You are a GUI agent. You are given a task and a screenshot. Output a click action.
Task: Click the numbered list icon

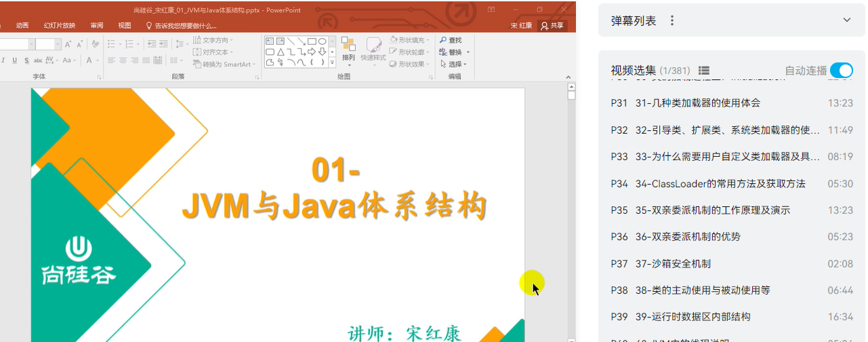pyautogui.click(x=129, y=43)
